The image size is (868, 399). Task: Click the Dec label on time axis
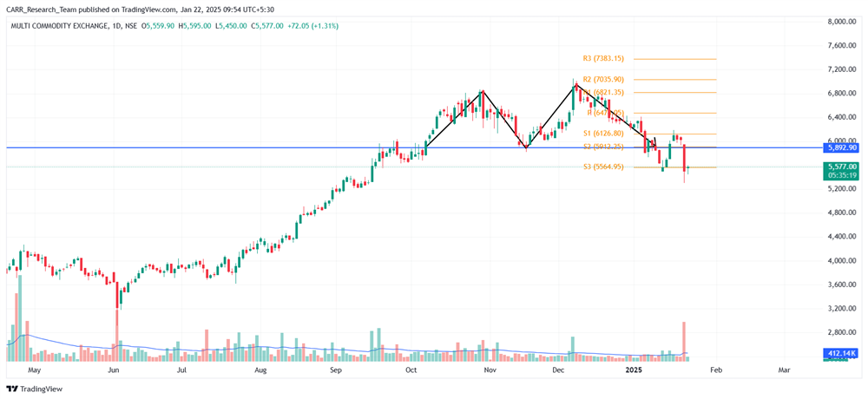click(558, 370)
